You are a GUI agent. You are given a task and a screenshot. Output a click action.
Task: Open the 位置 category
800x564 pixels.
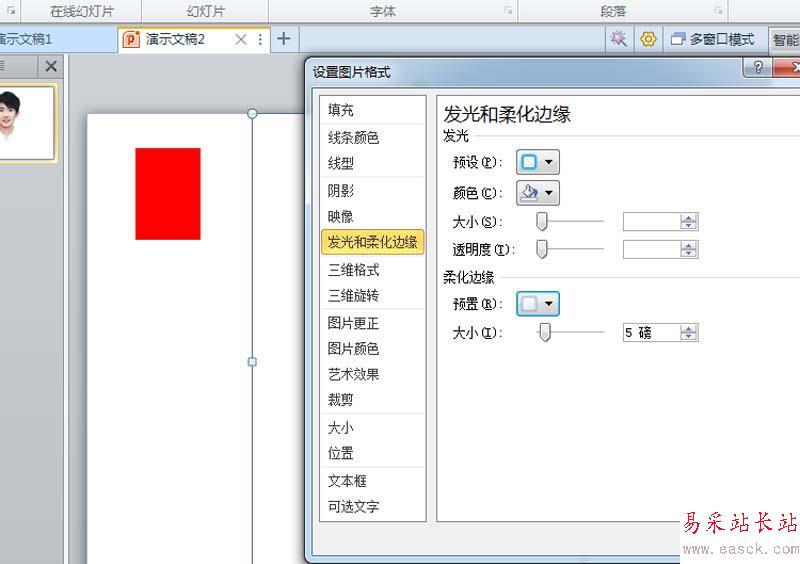coord(372,453)
